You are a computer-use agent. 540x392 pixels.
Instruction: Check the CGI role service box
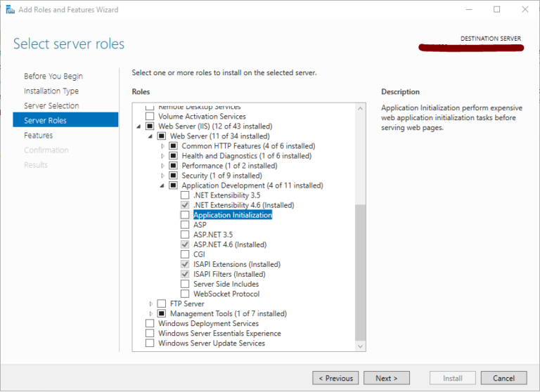[185, 254]
